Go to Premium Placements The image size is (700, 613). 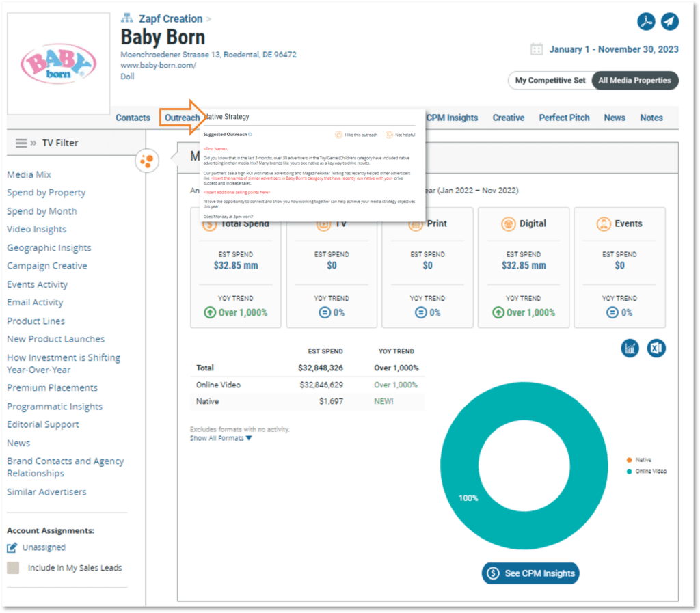pyautogui.click(x=52, y=387)
